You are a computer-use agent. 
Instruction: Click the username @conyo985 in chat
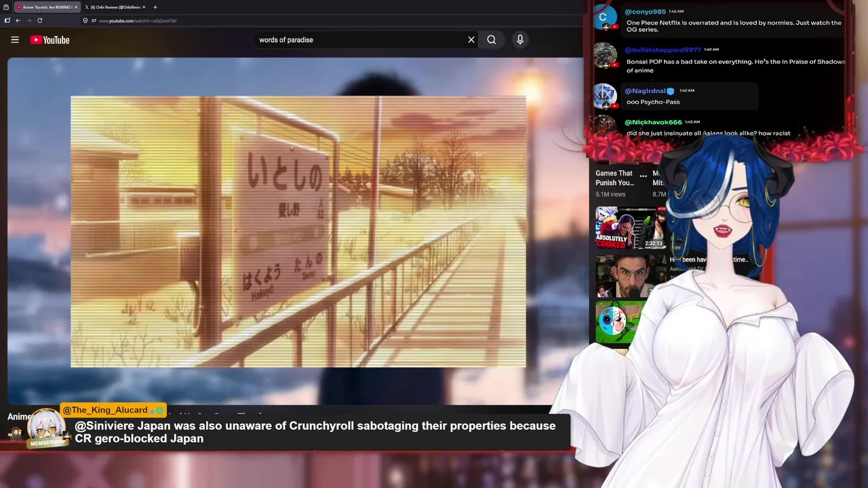(645, 12)
